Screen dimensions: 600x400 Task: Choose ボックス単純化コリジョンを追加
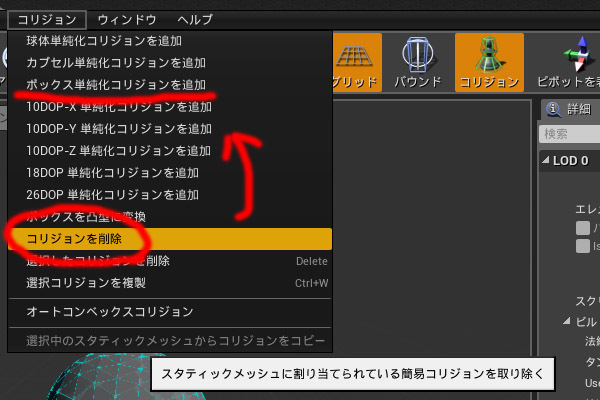point(170,85)
